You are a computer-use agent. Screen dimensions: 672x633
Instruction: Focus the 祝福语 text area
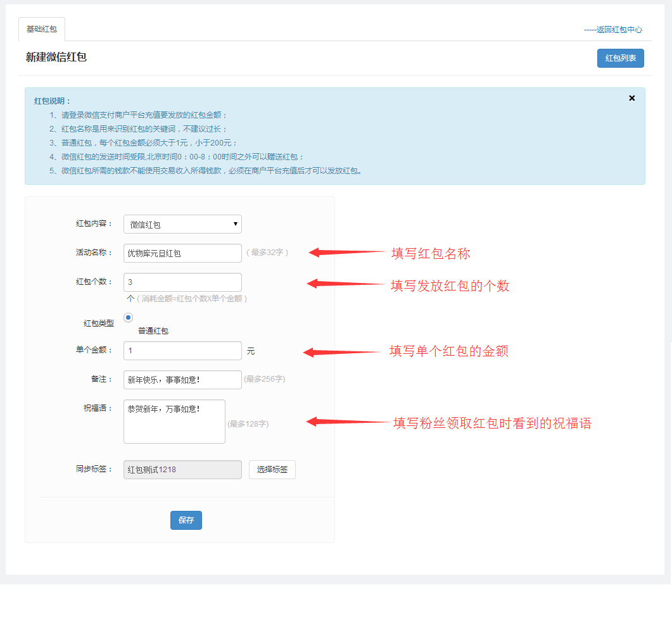pos(174,421)
